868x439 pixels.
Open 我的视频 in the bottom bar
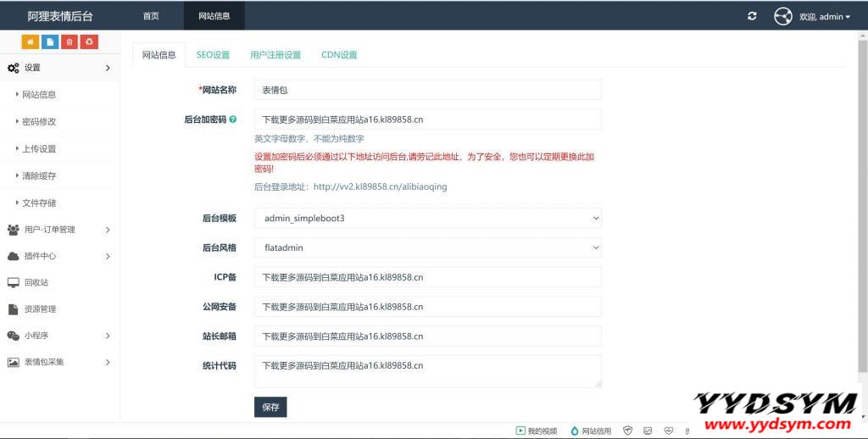pyautogui.click(x=537, y=431)
